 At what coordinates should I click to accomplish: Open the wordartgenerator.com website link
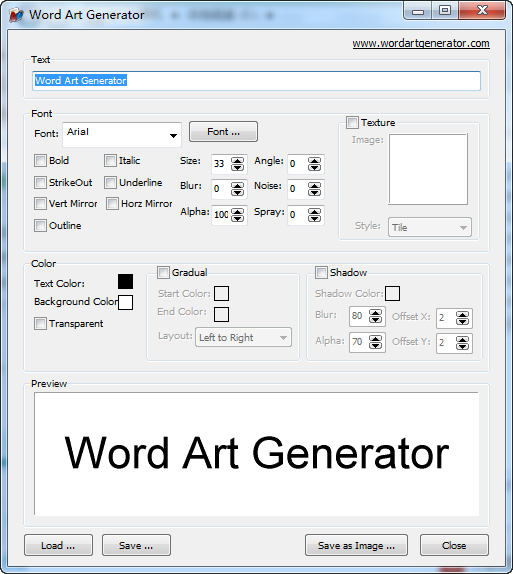[x=421, y=43]
